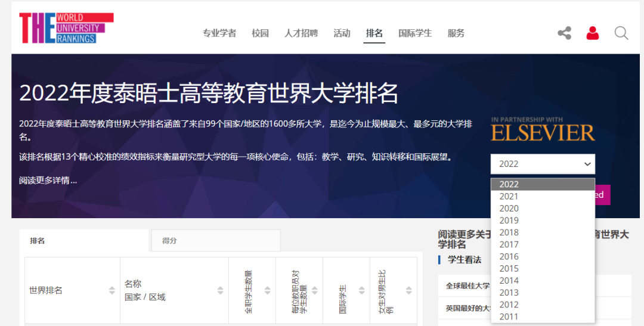
Task: Select 2016 in the year list
Action: [543, 257]
